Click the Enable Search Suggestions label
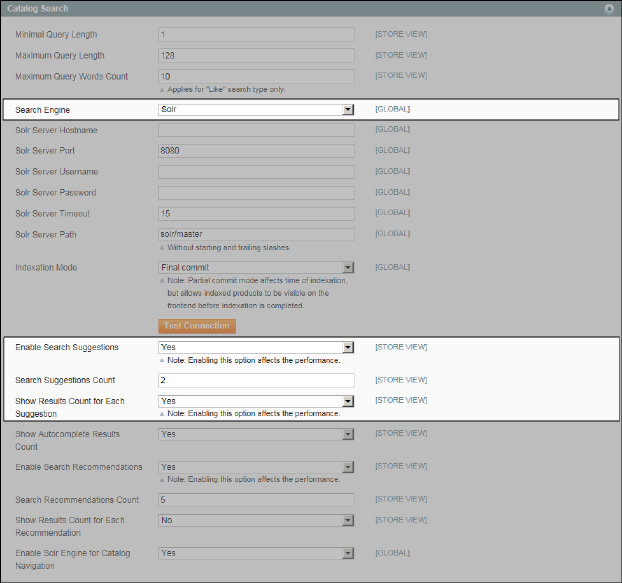Image resolution: width=622 pixels, height=583 pixels. [x=67, y=347]
